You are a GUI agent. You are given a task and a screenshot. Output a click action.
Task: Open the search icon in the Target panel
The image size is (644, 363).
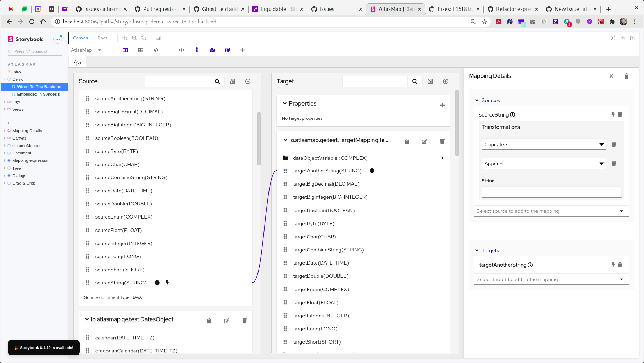point(415,81)
